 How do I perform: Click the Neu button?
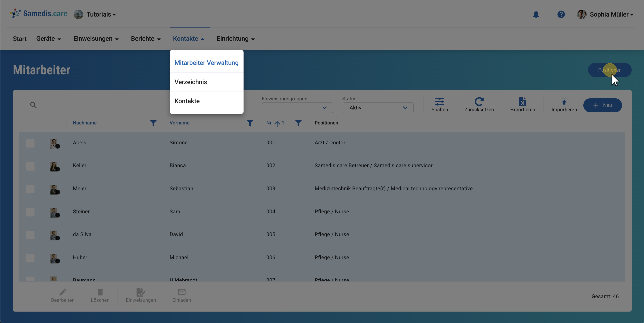pos(602,105)
